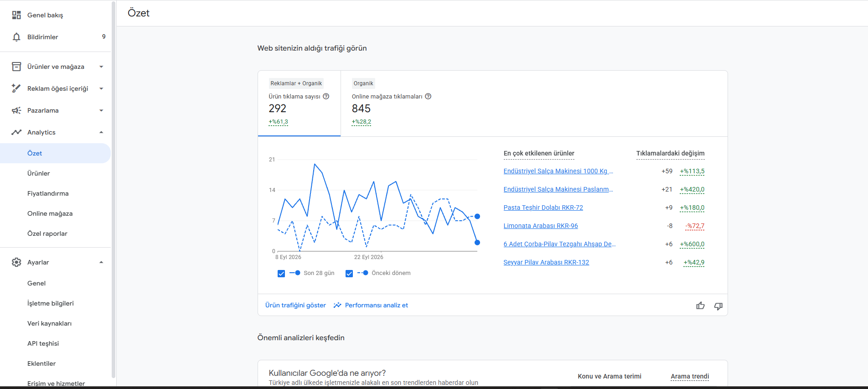Screen dimensions: 868x389
Task: Open the Özet page in sidebar
Action: [x=55, y=153]
